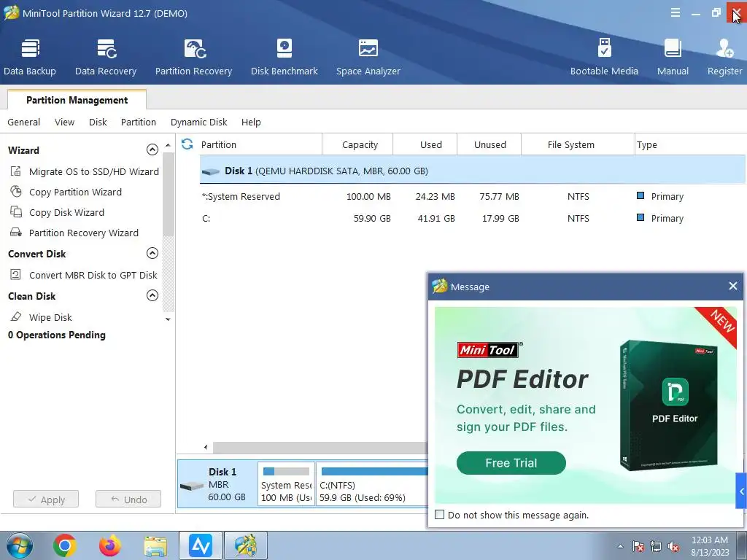This screenshot has height=560, width=747.
Task: Click the Primary type color square for C:
Action: click(x=640, y=217)
